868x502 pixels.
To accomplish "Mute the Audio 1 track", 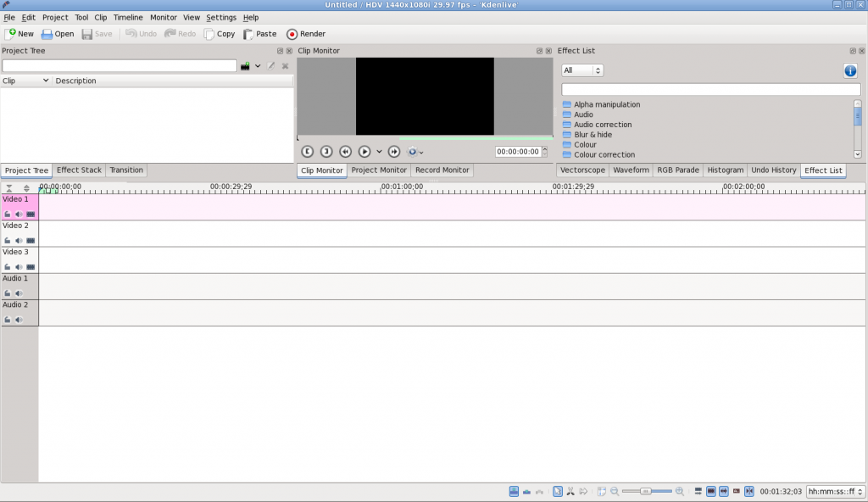I will point(18,292).
